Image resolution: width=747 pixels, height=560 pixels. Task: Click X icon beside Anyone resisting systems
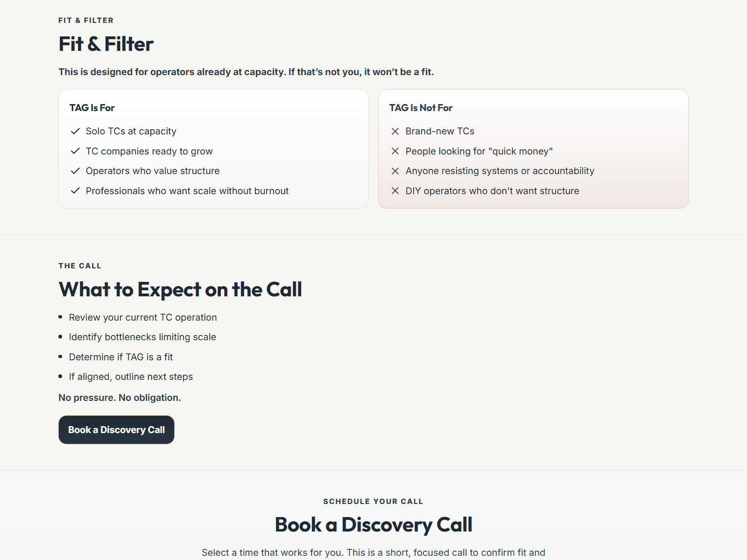coord(395,171)
